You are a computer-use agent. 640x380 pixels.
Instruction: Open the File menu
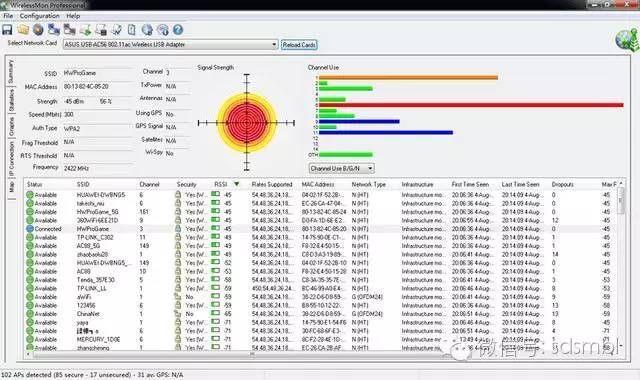point(8,16)
